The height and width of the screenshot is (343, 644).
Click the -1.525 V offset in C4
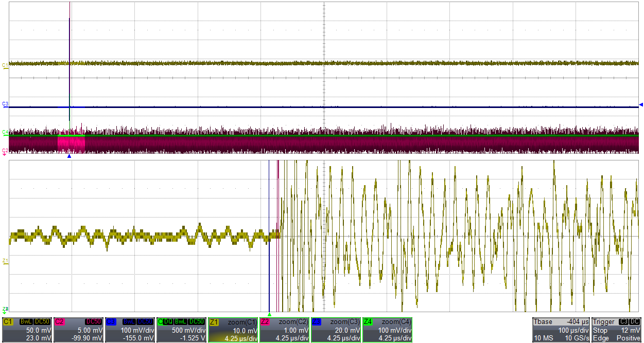(x=194, y=338)
